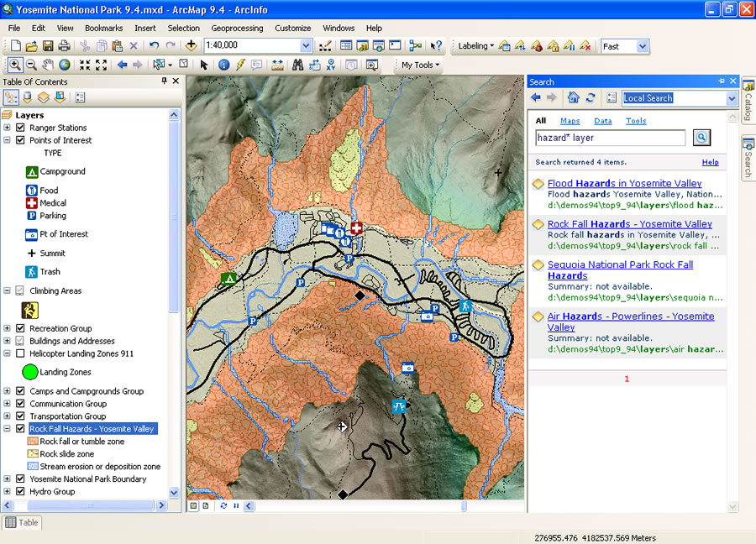
Task: Open the Table button at bottom
Action: pyautogui.click(x=22, y=522)
